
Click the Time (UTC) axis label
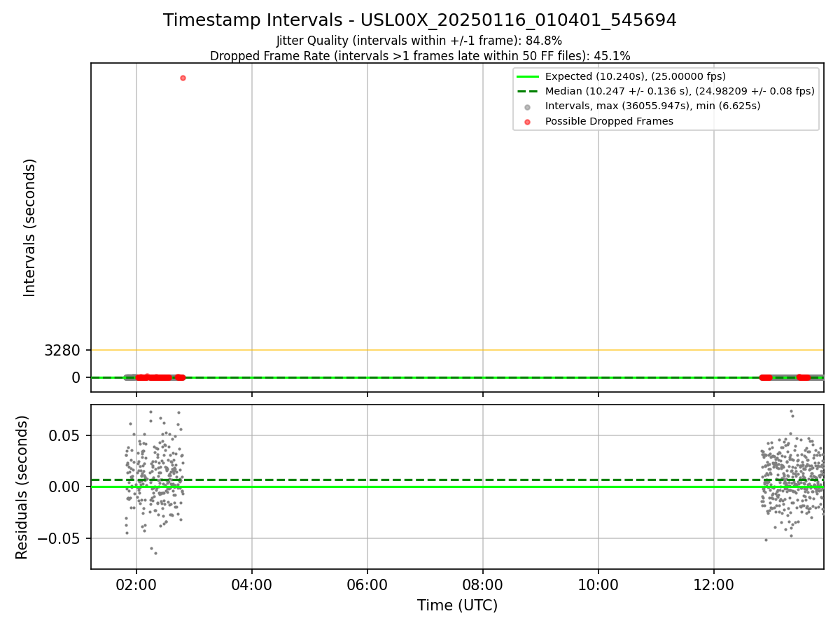[x=457, y=605]
